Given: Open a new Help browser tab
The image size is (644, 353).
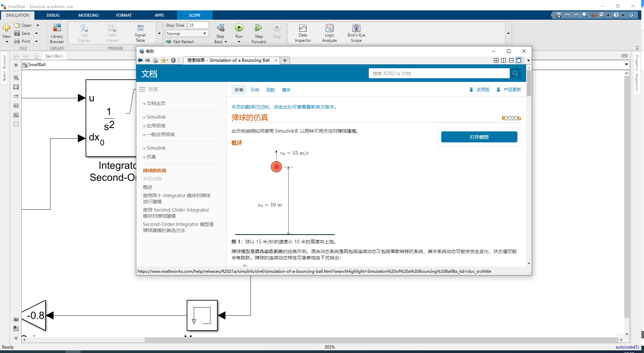Looking at the screenshot, I should coord(285,61).
